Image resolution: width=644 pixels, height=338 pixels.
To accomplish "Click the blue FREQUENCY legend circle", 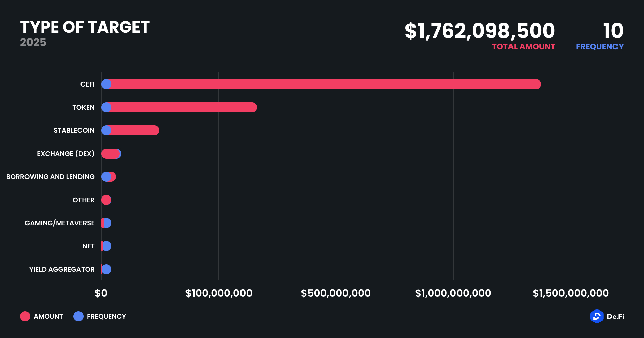I will pyautogui.click(x=78, y=316).
